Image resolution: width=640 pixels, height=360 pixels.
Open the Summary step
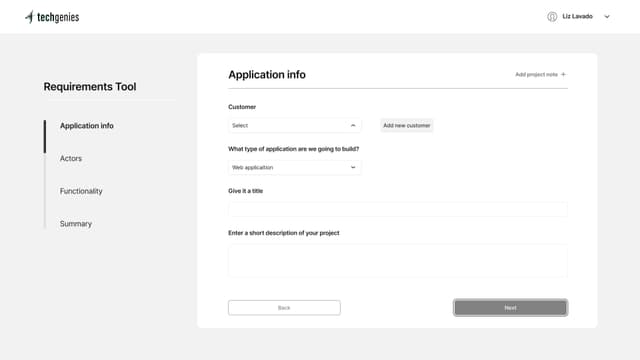[76, 224]
